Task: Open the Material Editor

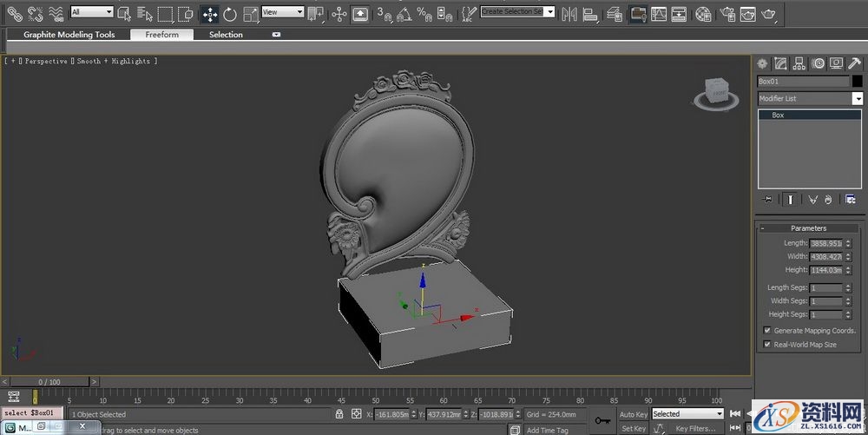Action: [x=703, y=14]
